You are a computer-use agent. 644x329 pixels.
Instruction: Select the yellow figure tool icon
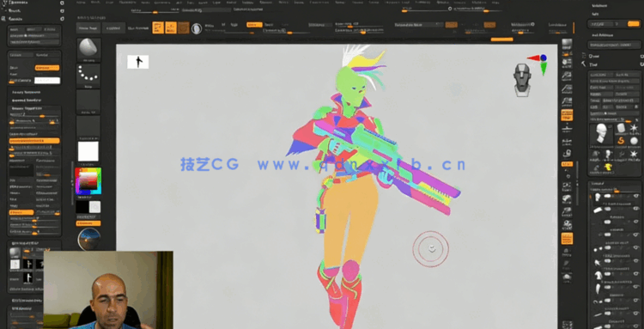click(608, 167)
